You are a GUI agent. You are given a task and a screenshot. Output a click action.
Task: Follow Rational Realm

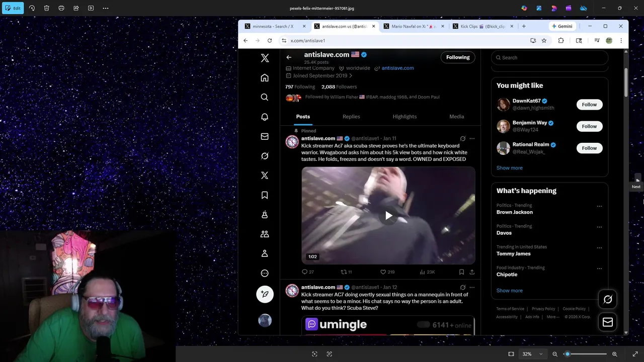click(x=589, y=148)
